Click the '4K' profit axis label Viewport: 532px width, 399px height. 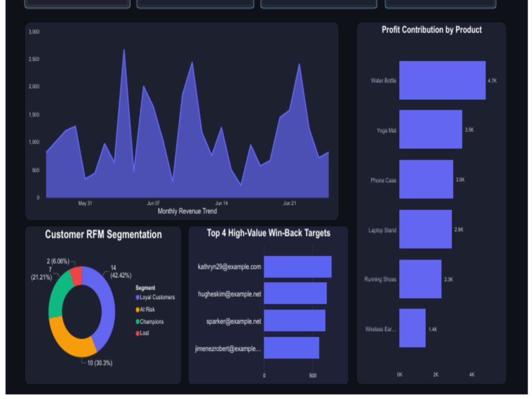click(x=471, y=375)
